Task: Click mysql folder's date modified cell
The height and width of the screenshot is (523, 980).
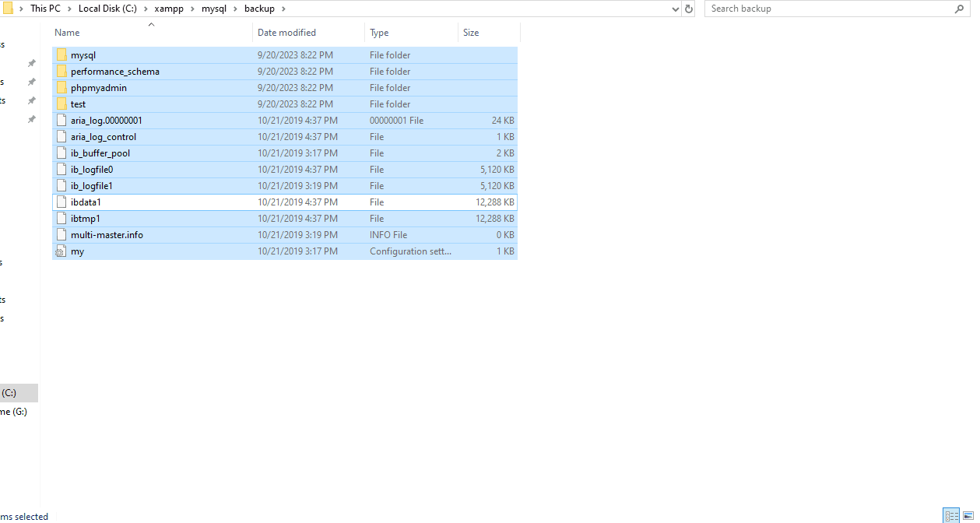Action: click(x=295, y=55)
